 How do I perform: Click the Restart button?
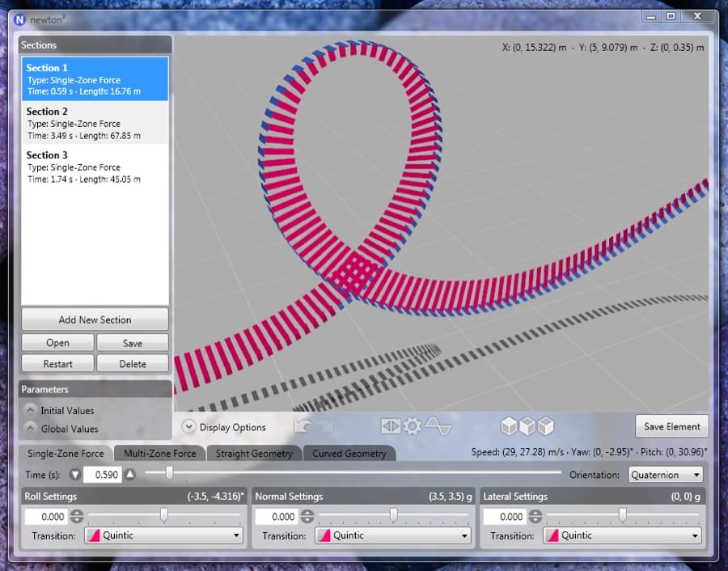tap(57, 364)
